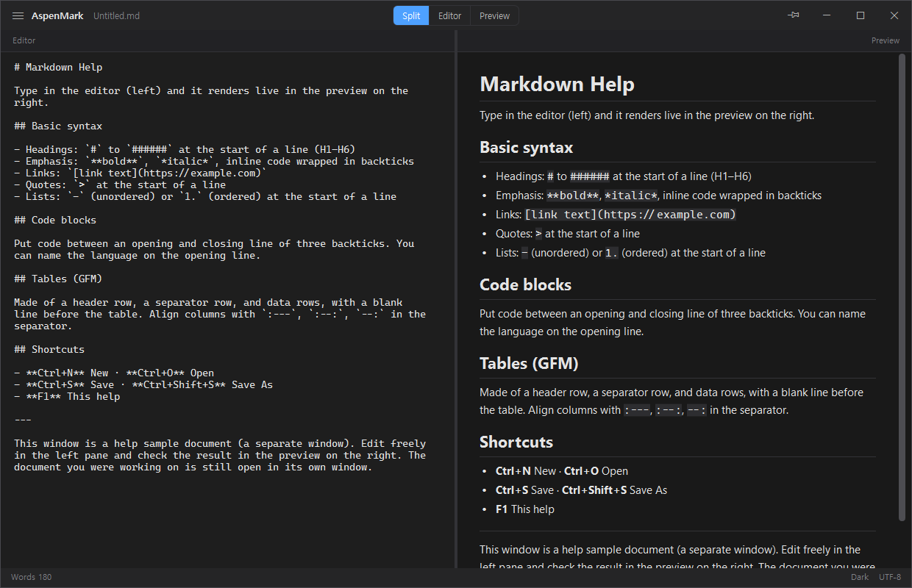Click the '- **Ctrl+N** New' line in editor
912x588 pixels.
click(x=114, y=373)
